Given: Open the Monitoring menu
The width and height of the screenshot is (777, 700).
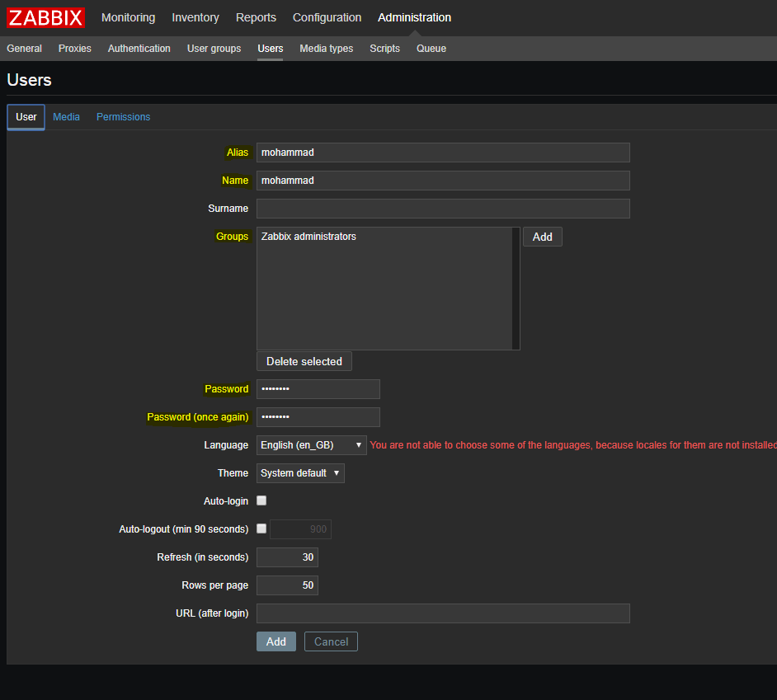Looking at the screenshot, I should 128,17.
